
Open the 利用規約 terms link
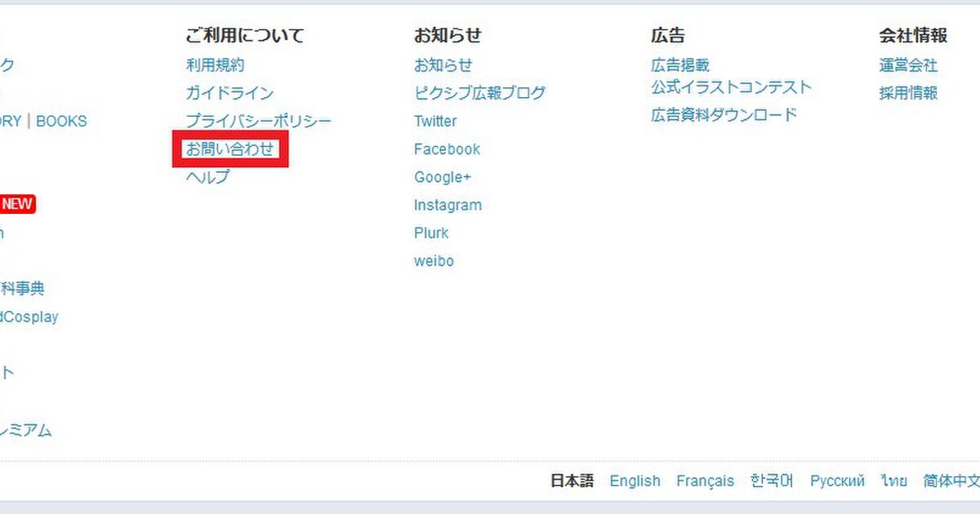215,65
